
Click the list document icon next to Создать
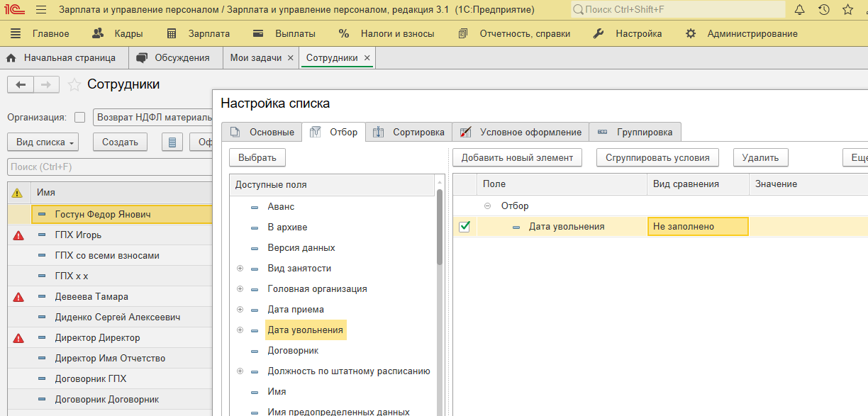coord(172,142)
